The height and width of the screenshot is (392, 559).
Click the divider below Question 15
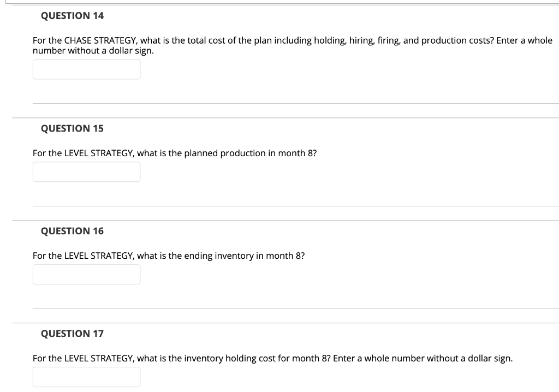tap(295, 206)
